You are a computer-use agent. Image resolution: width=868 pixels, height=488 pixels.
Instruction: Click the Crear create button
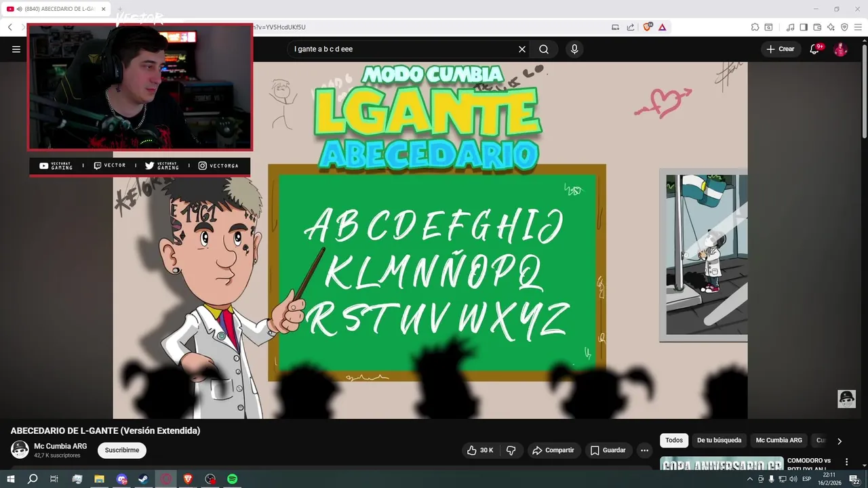coord(780,49)
